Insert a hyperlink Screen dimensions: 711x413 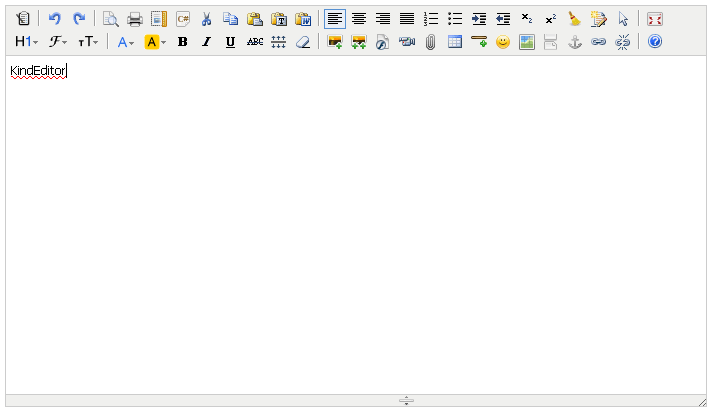point(599,42)
